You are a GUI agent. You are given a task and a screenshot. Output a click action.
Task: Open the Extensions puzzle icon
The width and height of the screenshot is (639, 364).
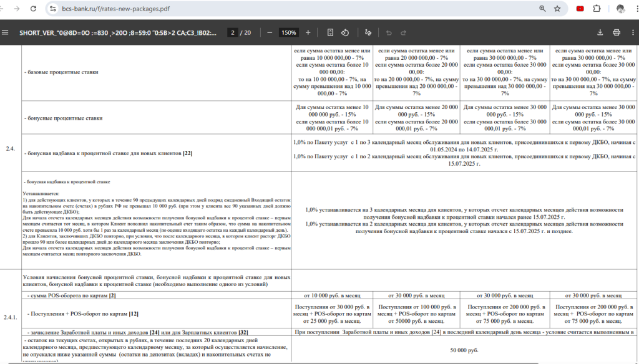pyautogui.click(x=597, y=9)
